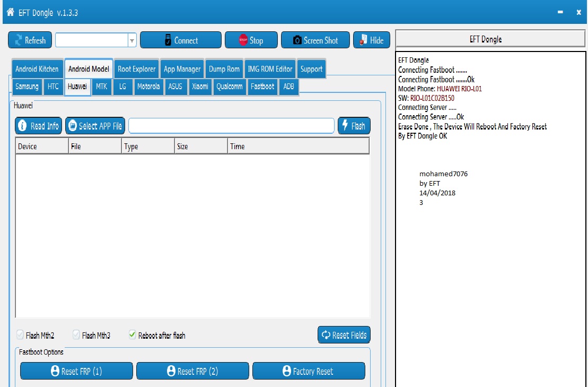588x387 pixels.
Task: Select the Xiaomi brand tab
Action: click(200, 87)
